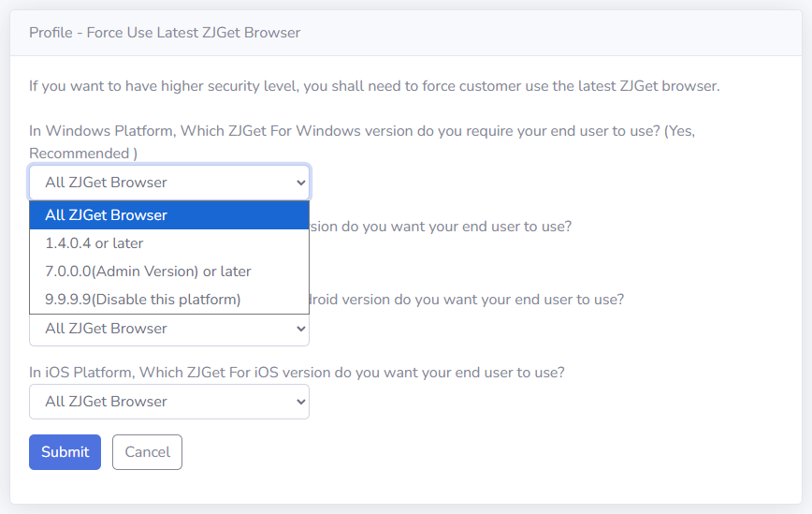812x514 pixels.
Task: Choose "1.4.0.4 or later" option
Action: [94, 243]
